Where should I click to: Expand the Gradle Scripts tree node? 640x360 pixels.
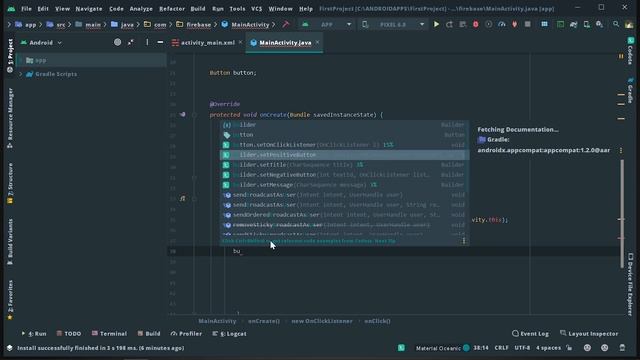point(21,74)
